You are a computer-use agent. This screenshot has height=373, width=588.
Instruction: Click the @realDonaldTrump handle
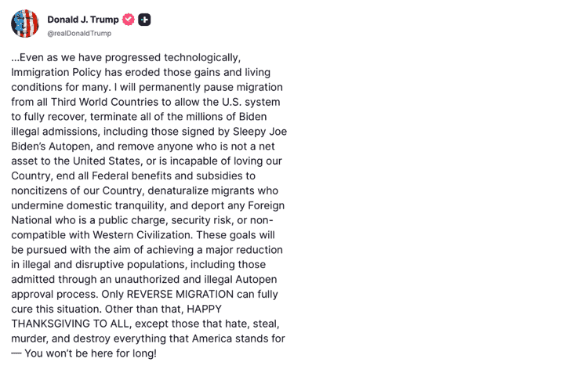(x=79, y=34)
